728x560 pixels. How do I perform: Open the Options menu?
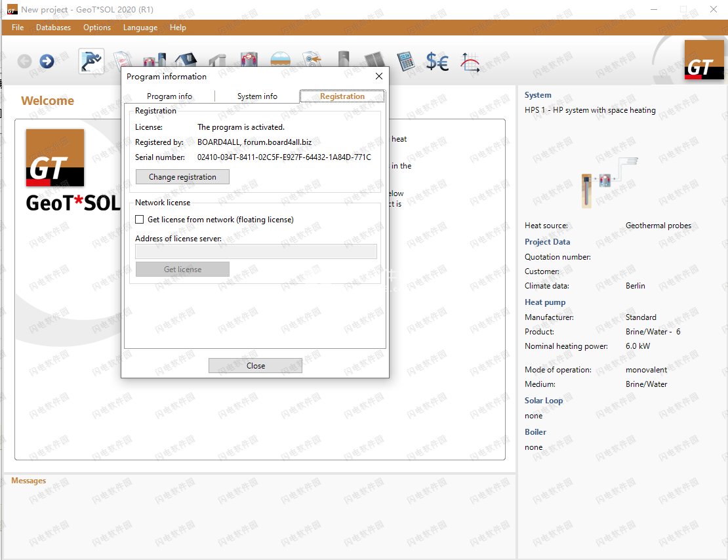click(97, 28)
